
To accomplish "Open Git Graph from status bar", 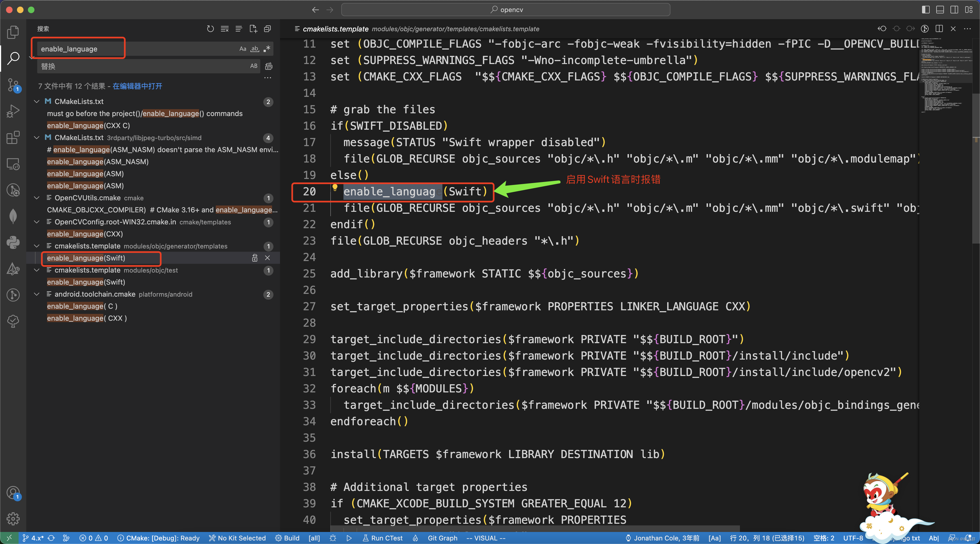I will pyautogui.click(x=442, y=538).
